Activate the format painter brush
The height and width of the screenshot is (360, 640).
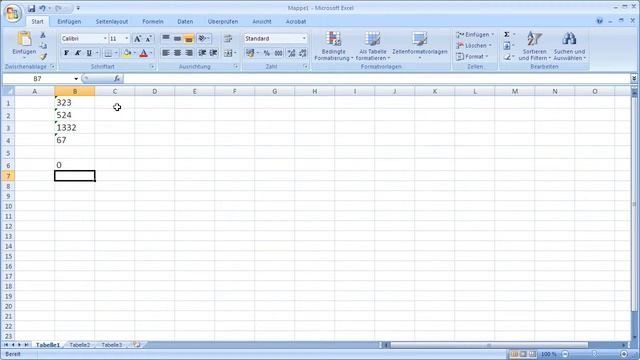[43, 56]
